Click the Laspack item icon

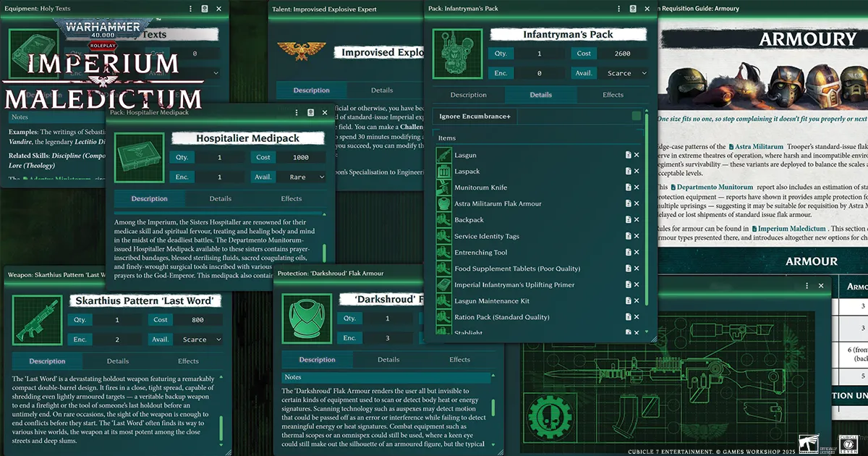coord(443,172)
